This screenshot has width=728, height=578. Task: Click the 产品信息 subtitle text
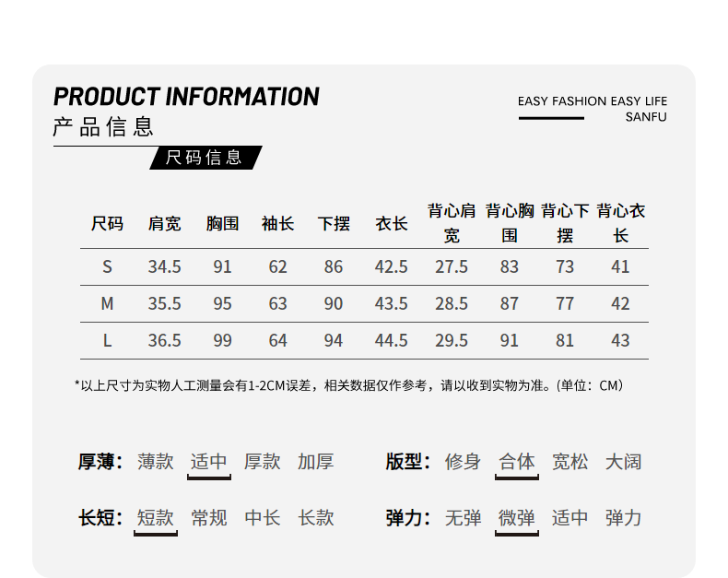[x=103, y=127]
